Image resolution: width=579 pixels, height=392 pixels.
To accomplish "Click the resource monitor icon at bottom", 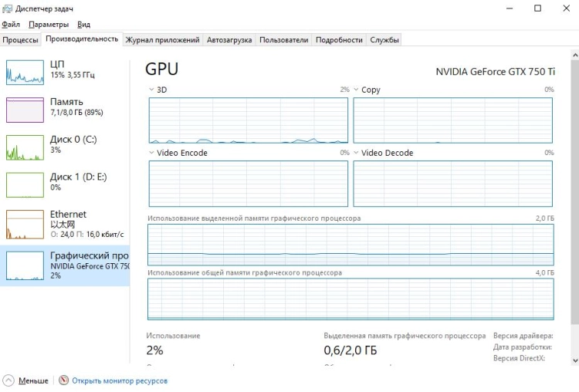I will pyautogui.click(x=64, y=380).
